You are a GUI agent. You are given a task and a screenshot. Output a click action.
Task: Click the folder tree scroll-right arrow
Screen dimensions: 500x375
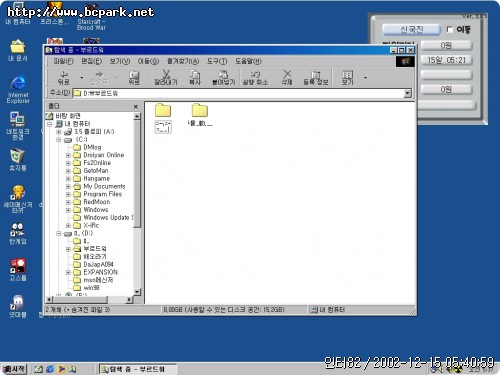(129, 300)
